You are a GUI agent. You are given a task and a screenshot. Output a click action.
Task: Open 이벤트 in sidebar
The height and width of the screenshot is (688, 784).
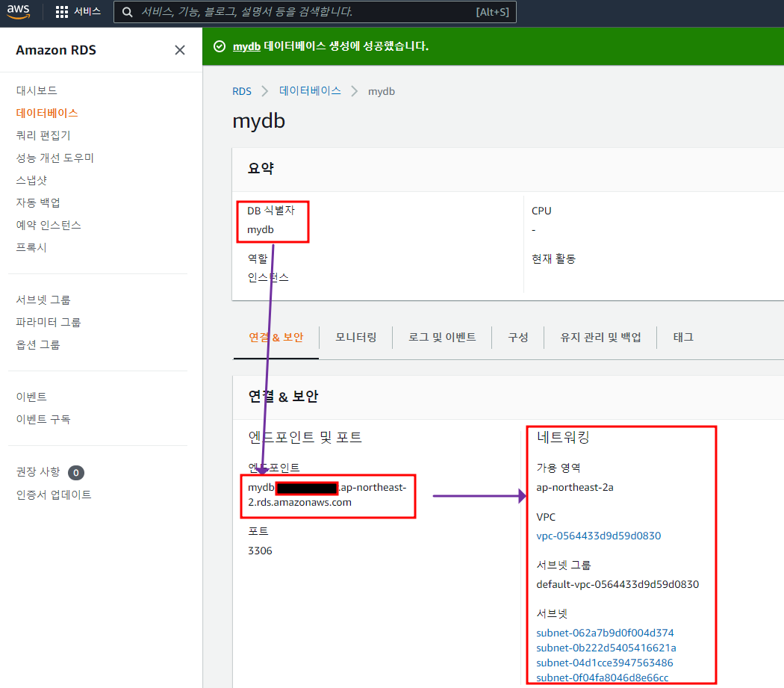click(31, 397)
